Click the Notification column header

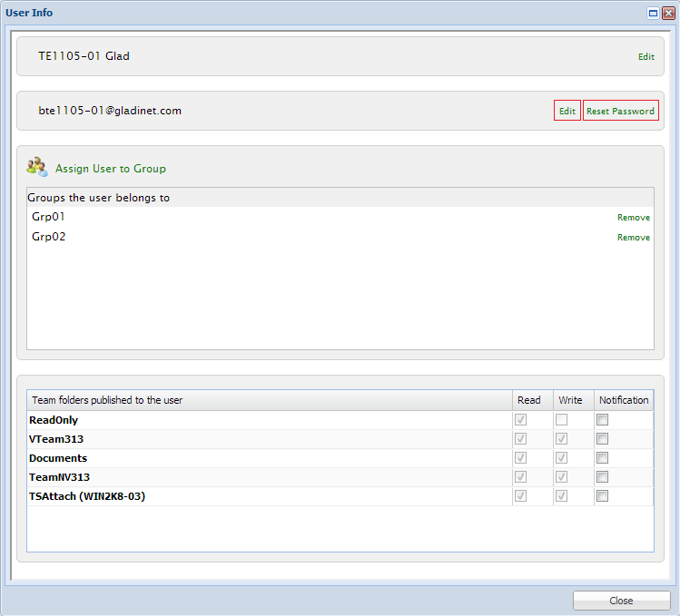point(624,400)
